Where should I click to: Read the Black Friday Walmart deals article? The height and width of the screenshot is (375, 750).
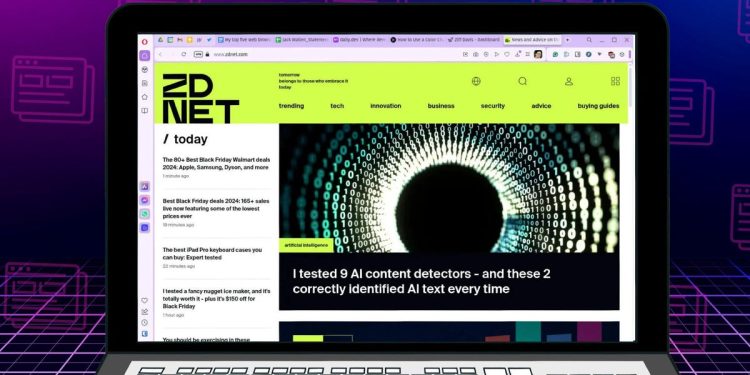[216, 164]
